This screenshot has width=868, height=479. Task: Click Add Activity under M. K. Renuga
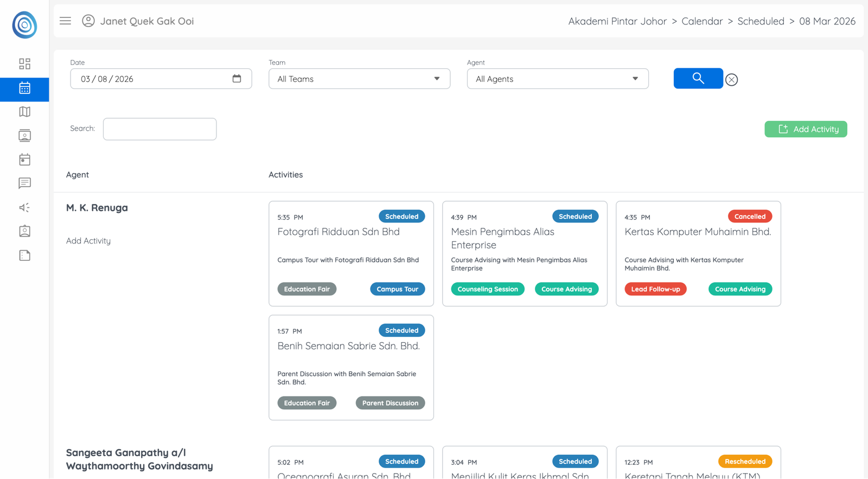coord(88,241)
